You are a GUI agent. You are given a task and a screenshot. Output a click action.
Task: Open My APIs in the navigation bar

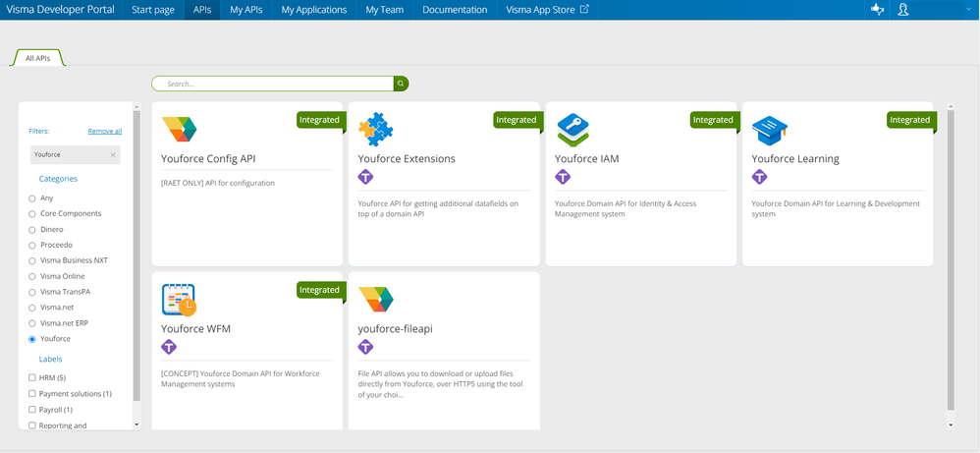246,10
